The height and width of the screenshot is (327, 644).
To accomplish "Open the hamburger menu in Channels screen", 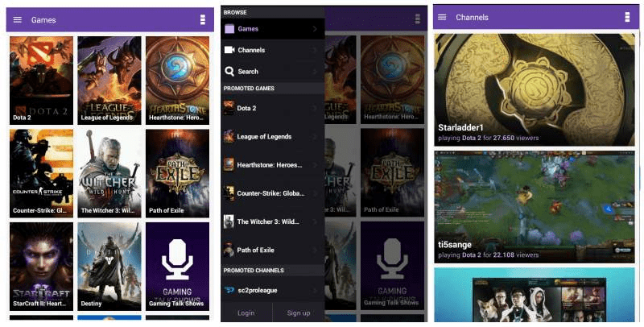I will 442,17.
